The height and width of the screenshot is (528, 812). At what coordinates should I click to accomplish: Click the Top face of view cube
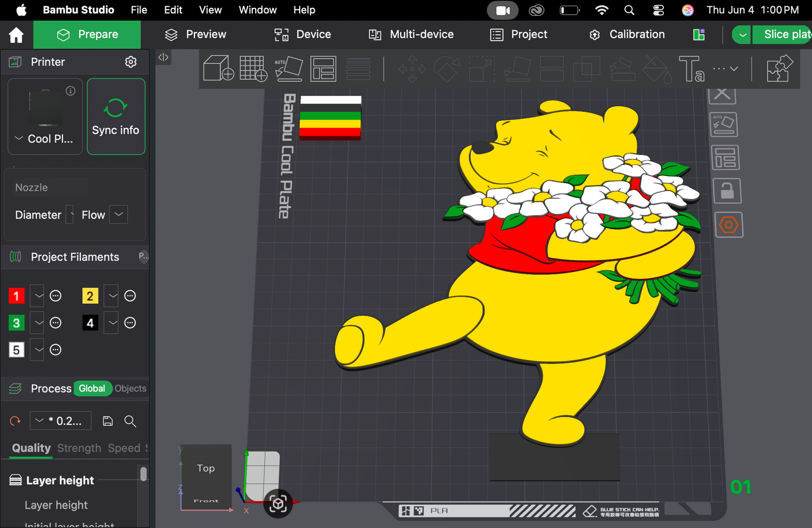click(x=206, y=468)
